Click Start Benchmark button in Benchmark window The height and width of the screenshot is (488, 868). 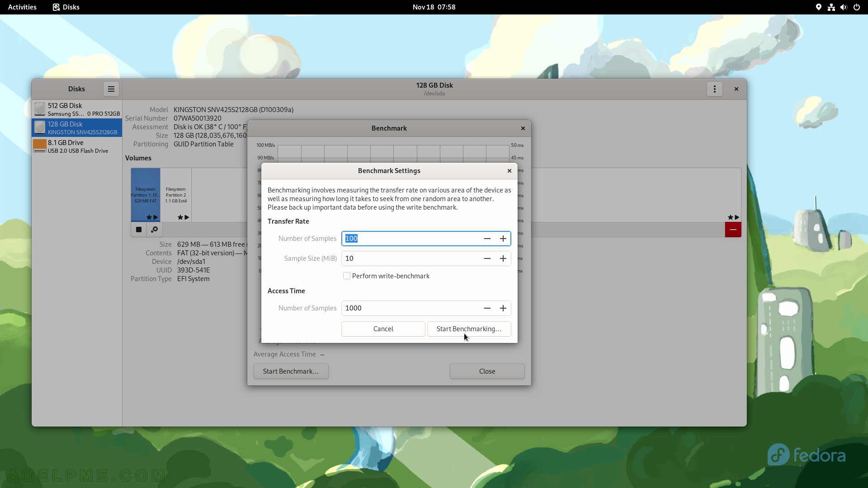pyautogui.click(x=291, y=371)
